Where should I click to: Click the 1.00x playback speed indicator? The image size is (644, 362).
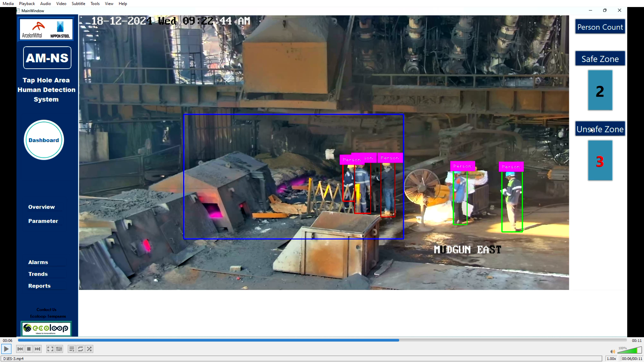(611, 358)
